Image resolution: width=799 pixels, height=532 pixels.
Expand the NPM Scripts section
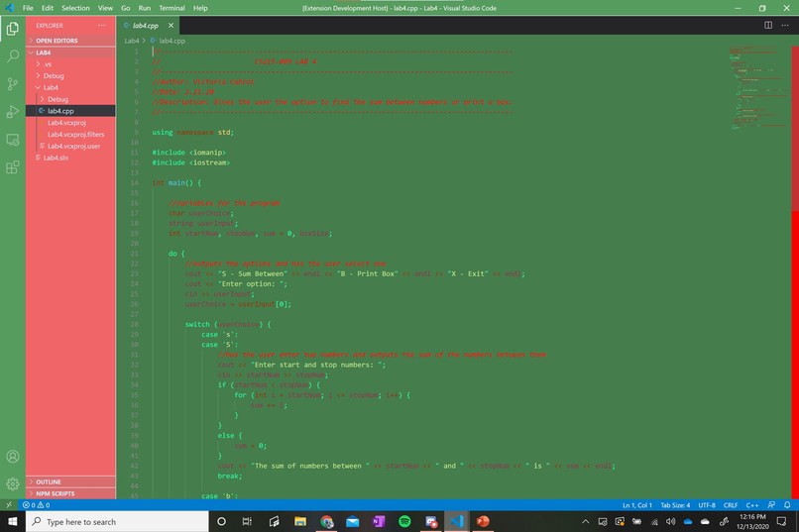tap(70, 493)
